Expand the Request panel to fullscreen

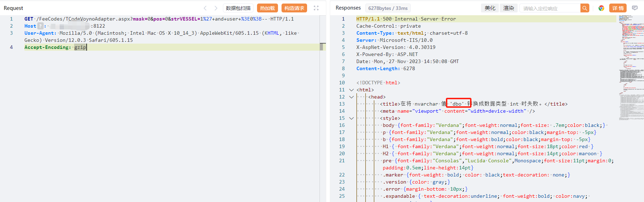(316, 8)
